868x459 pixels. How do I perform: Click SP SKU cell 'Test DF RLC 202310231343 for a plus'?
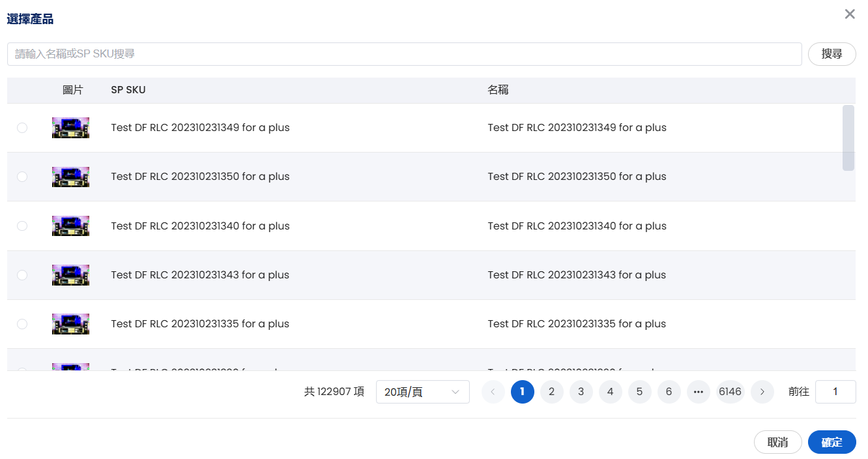point(200,275)
